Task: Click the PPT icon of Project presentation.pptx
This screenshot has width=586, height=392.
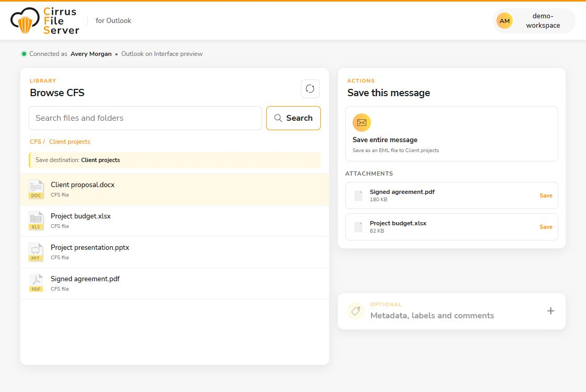Action: [36, 252]
